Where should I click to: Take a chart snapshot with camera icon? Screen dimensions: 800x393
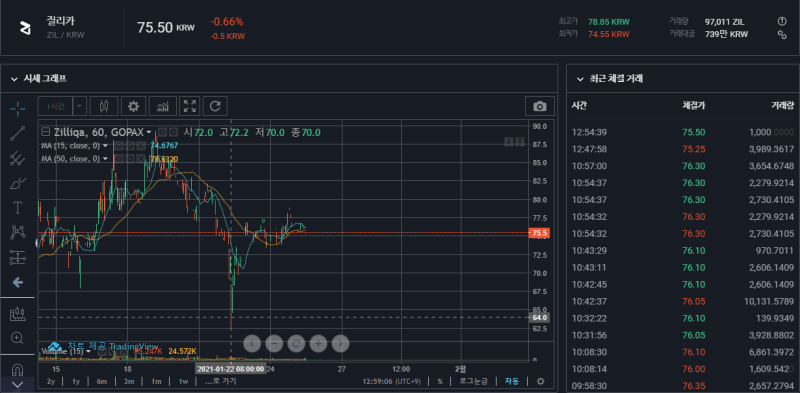540,106
